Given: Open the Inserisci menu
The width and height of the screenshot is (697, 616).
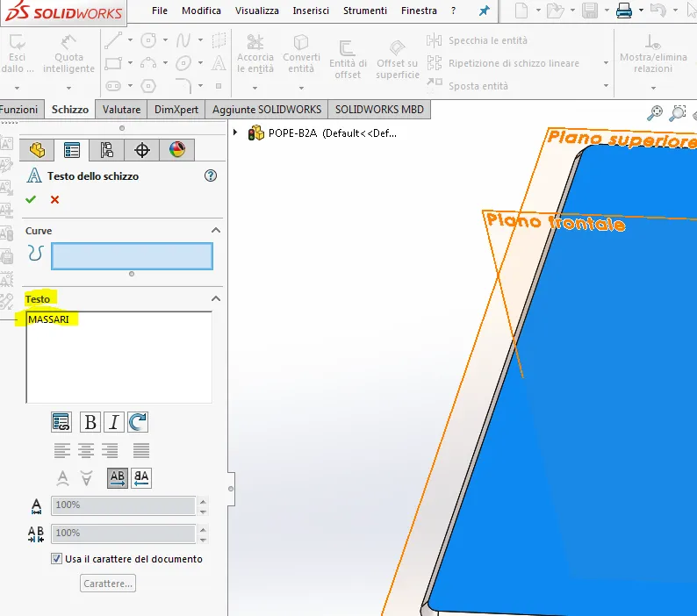Looking at the screenshot, I should pos(311,11).
